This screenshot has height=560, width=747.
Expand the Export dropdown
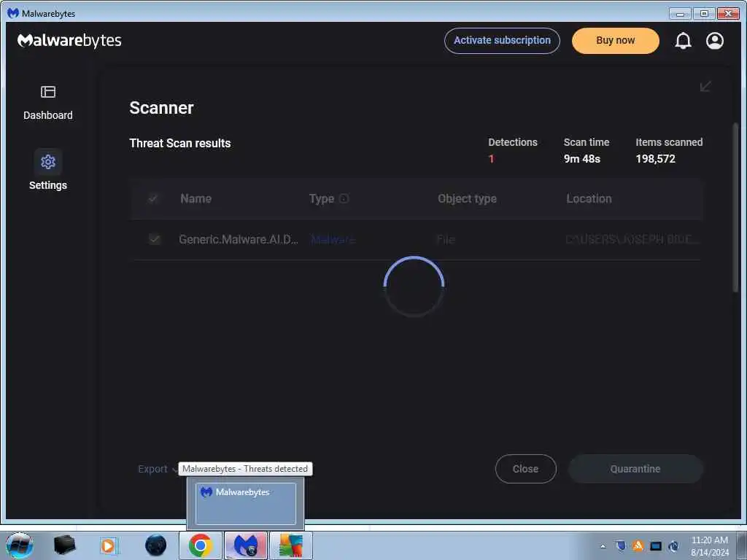[x=157, y=469]
